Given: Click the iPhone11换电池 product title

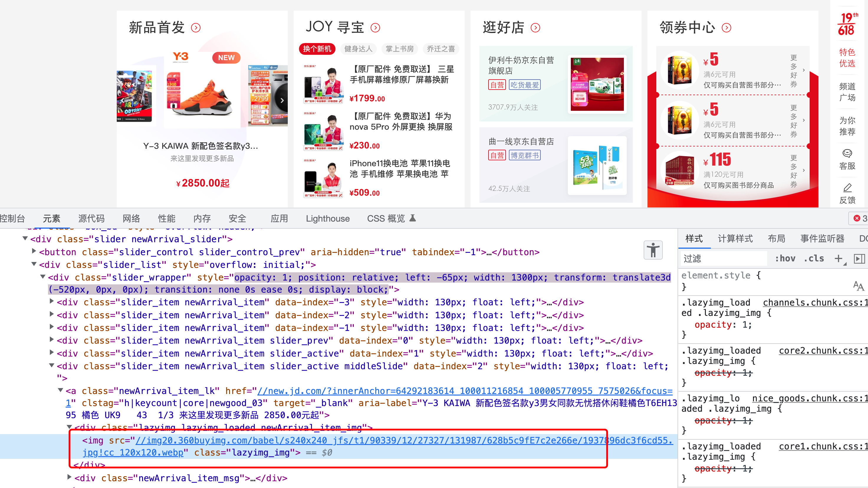Looking at the screenshot, I should coord(400,168).
